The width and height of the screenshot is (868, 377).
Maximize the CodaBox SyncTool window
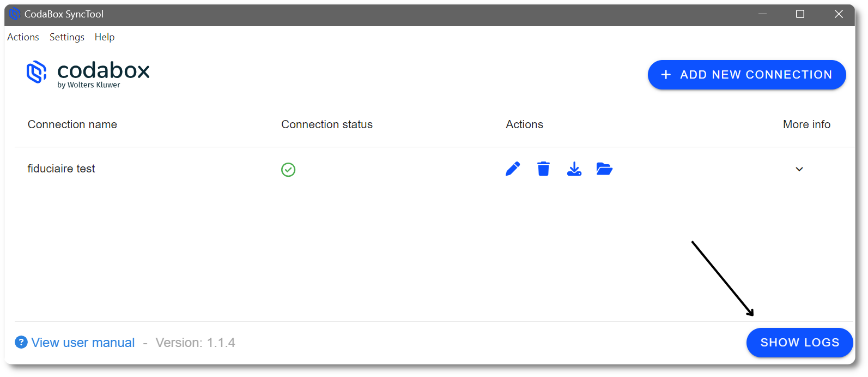pos(800,14)
